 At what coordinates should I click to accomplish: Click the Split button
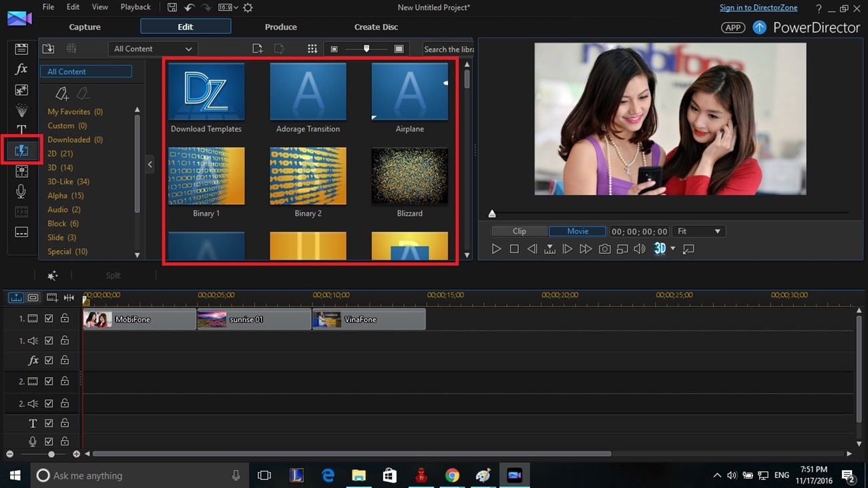point(113,275)
